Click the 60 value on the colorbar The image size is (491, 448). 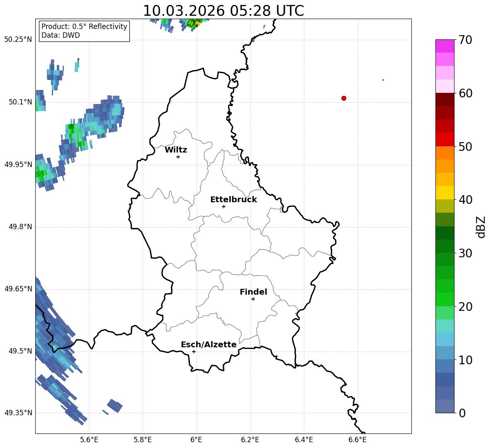465,93
